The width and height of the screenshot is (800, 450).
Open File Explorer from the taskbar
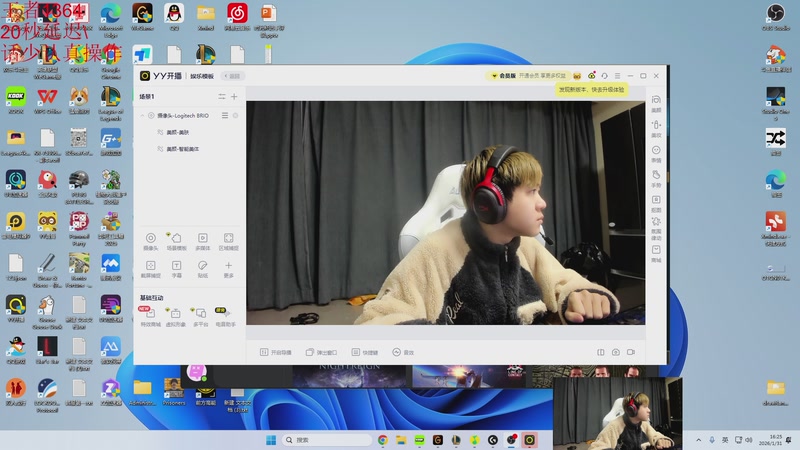401,440
